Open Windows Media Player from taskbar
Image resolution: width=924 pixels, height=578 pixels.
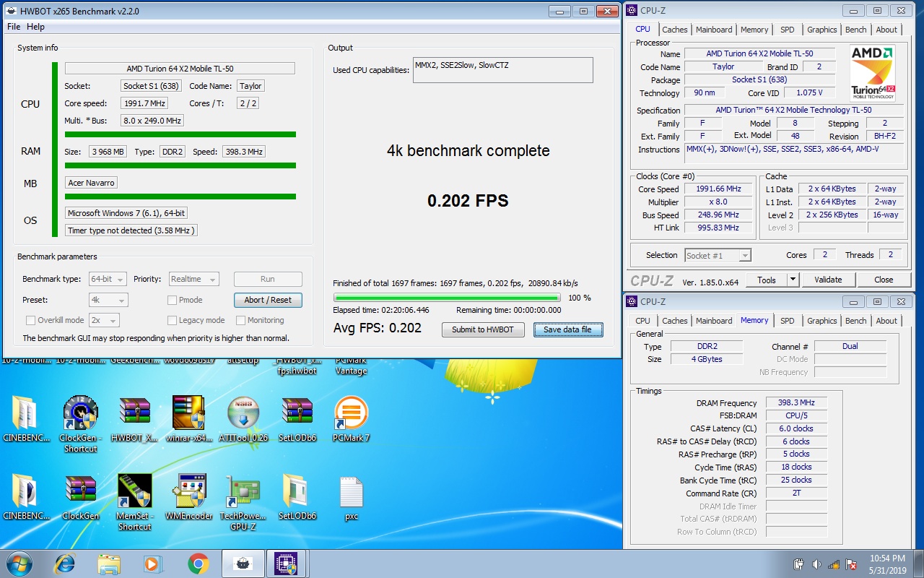[x=152, y=564]
